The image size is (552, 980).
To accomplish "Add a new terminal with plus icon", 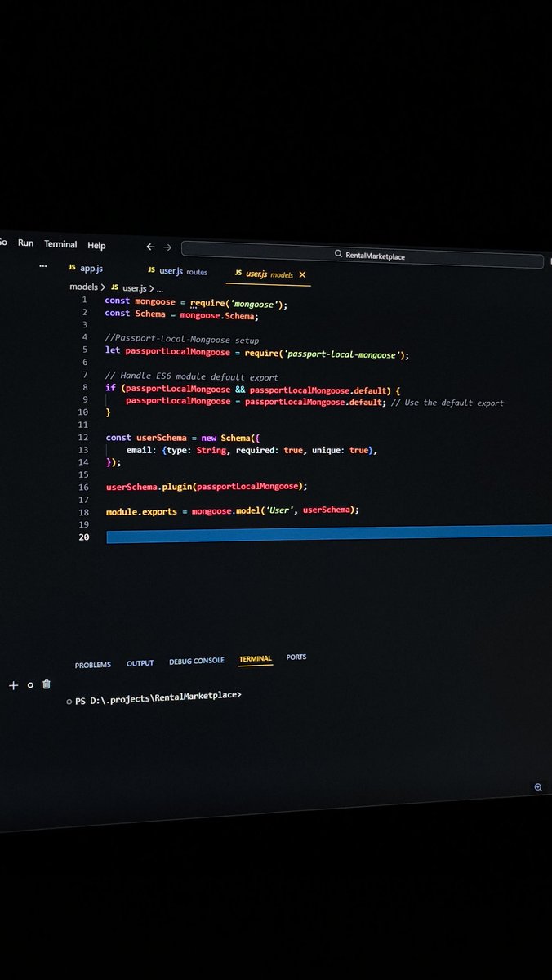I will click(x=13, y=685).
